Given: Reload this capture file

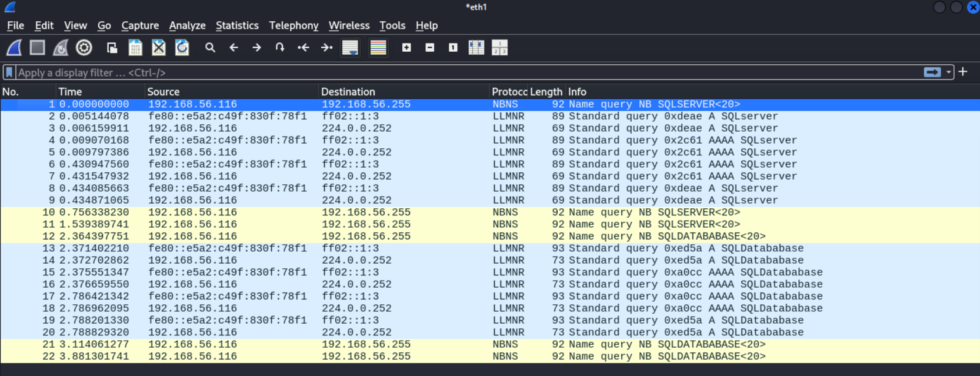Looking at the screenshot, I should point(182,48).
